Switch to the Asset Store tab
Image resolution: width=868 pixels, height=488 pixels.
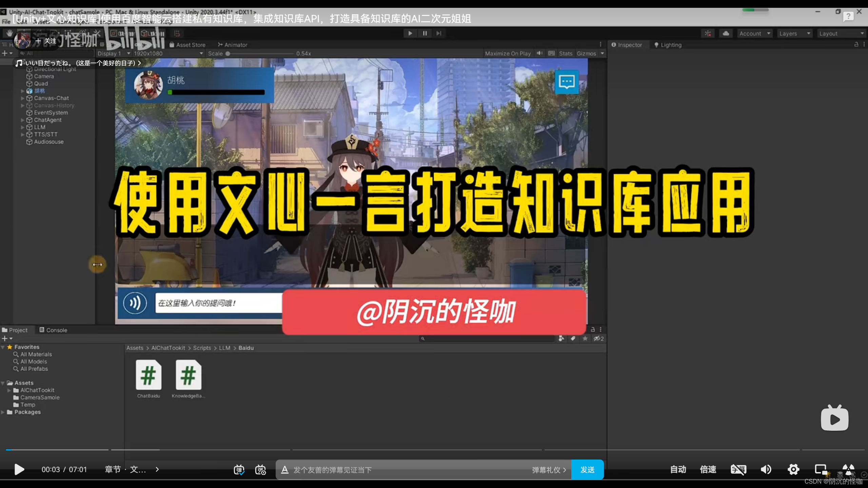(188, 45)
